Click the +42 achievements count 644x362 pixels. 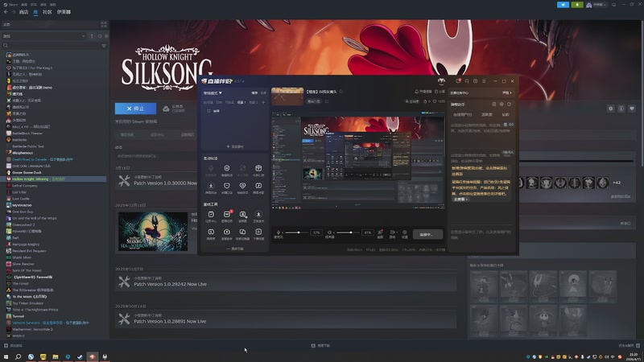coord(617,183)
